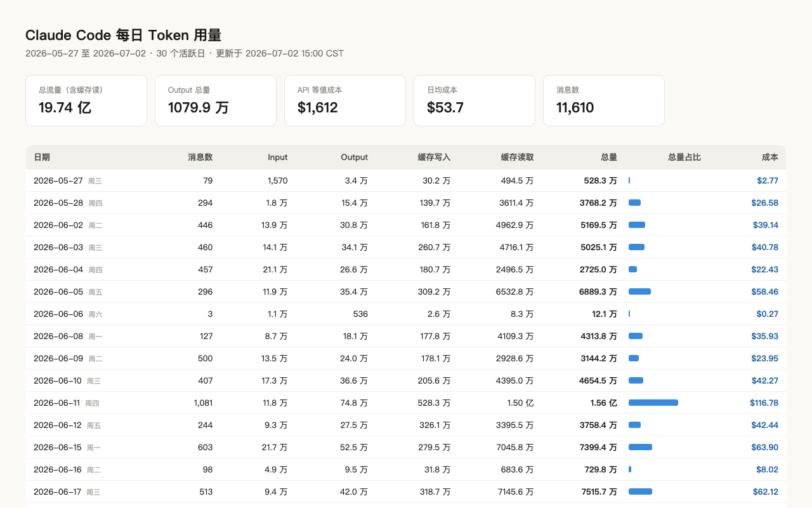Screen dimensions: 812x508
Task: Click the 总量 column header
Action: point(609,157)
